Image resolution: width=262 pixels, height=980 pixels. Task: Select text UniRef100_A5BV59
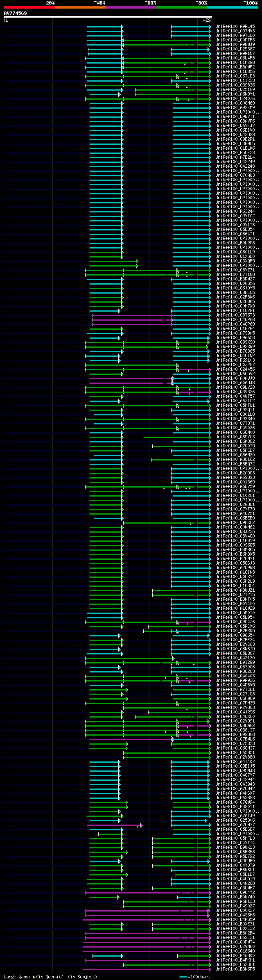(x=235, y=487)
